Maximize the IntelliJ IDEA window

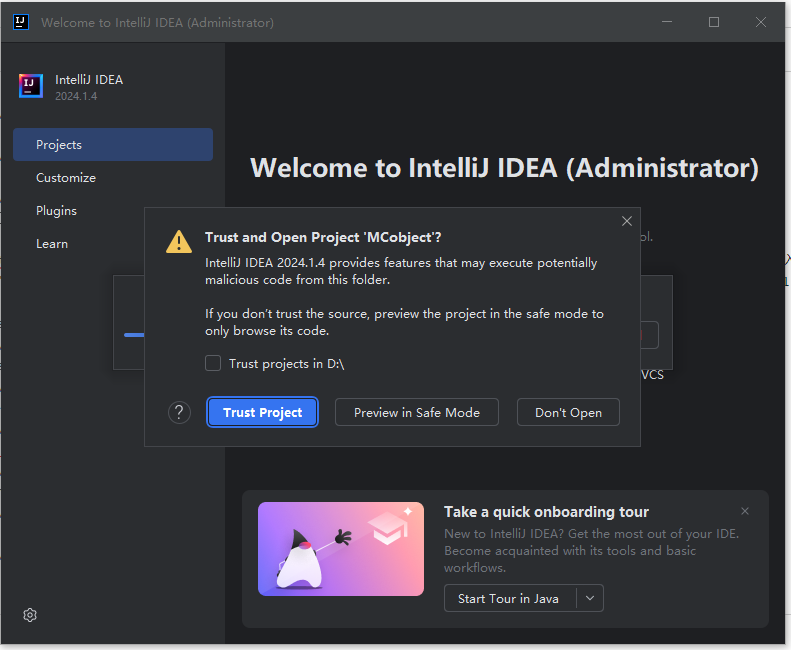click(713, 22)
